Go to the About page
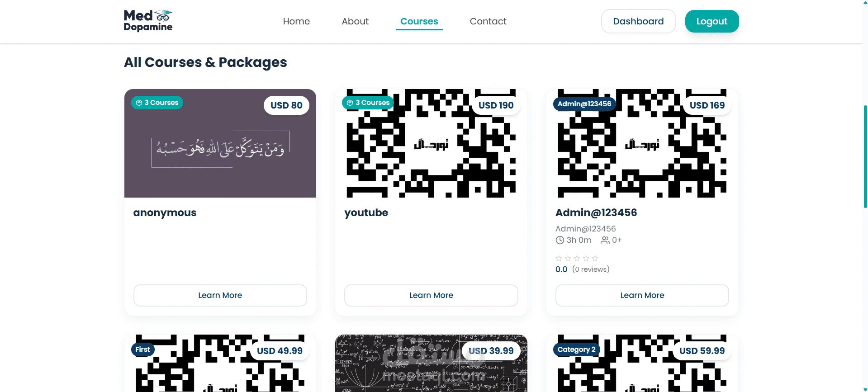The image size is (868, 392). pos(355,21)
